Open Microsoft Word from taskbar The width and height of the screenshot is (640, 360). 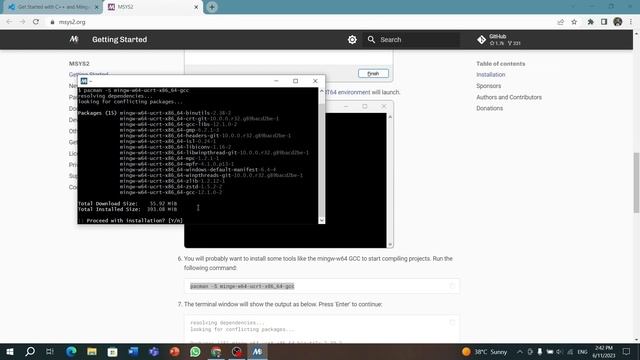click(133, 351)
